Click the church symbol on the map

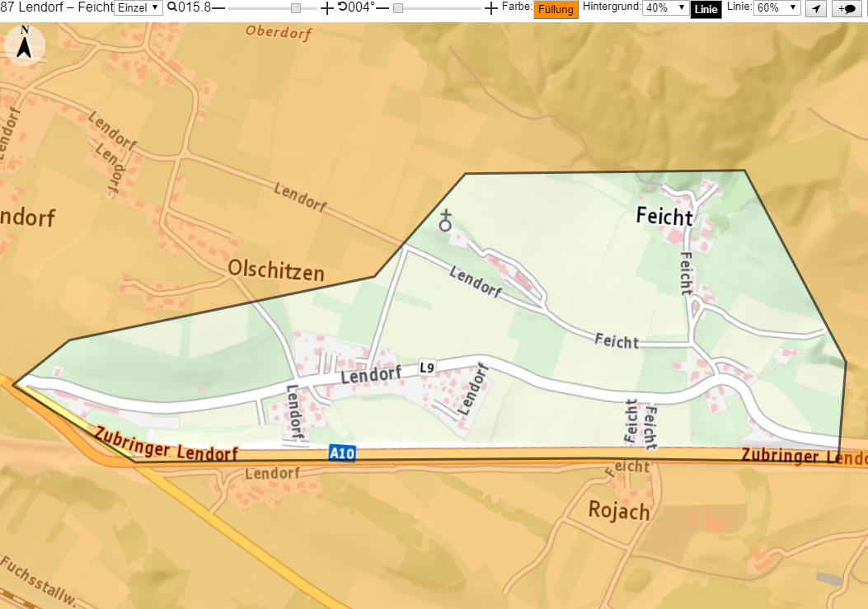pos(445,220)
